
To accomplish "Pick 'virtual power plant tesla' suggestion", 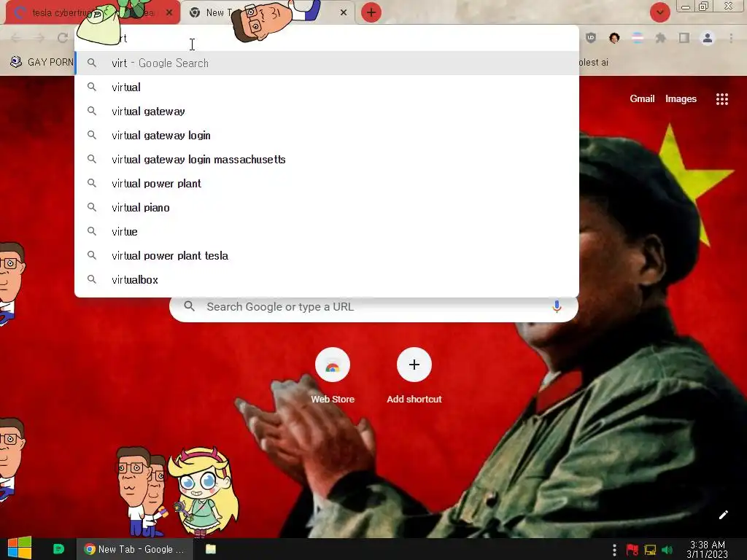I will 327,256.
